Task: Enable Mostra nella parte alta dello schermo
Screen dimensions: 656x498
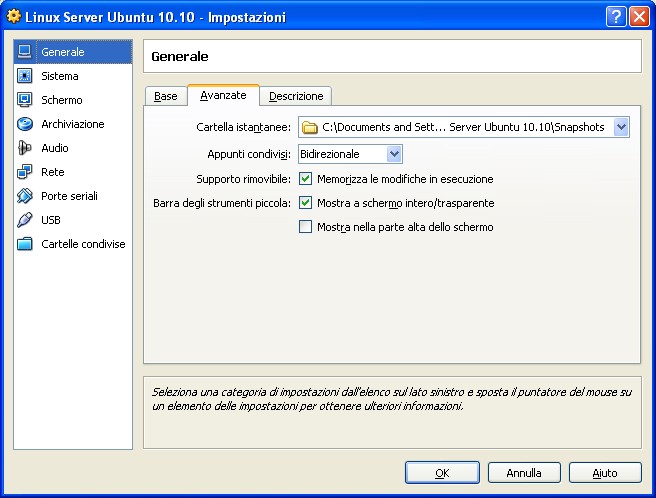Action: [x=305, y=227]
